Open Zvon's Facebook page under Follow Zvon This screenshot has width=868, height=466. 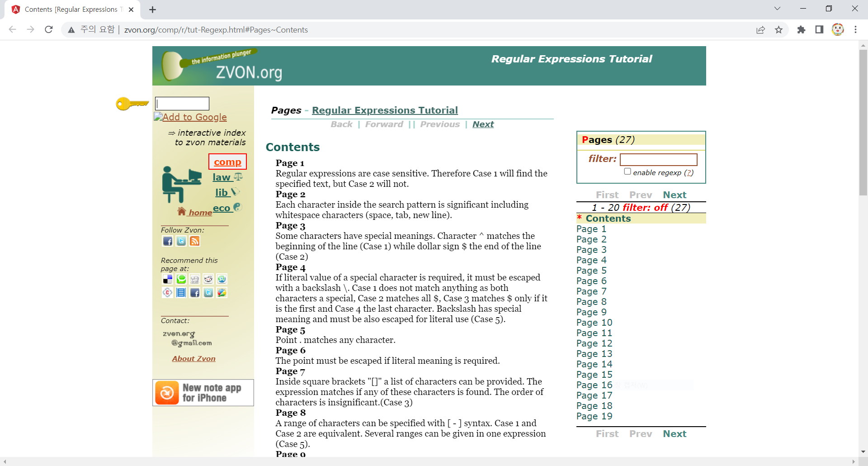coord(168,241)
